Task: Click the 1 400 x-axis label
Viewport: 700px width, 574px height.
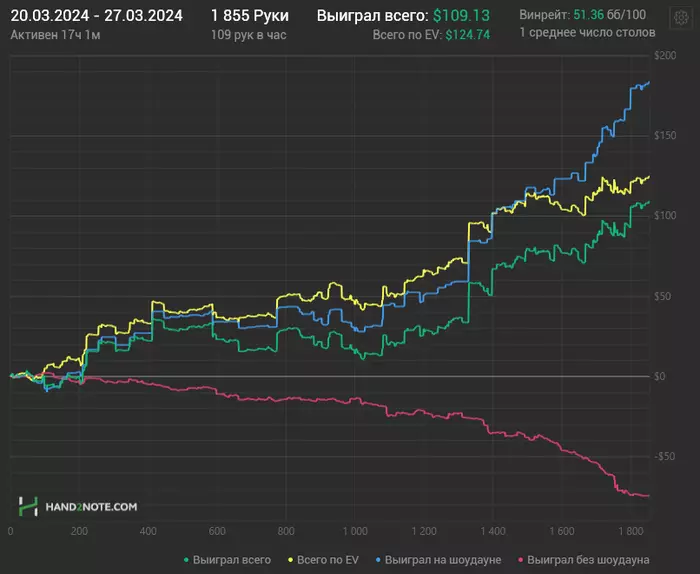Action: click(x=493, y=531)
